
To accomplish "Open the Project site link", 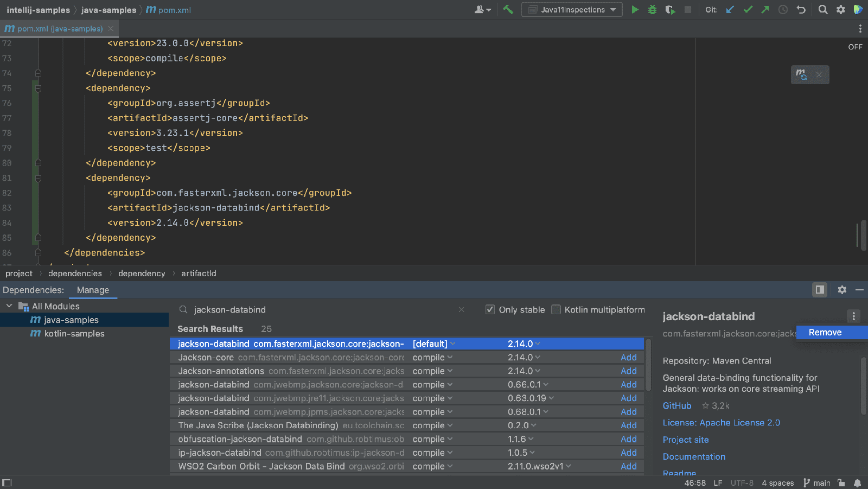I will tap(686, 440).
